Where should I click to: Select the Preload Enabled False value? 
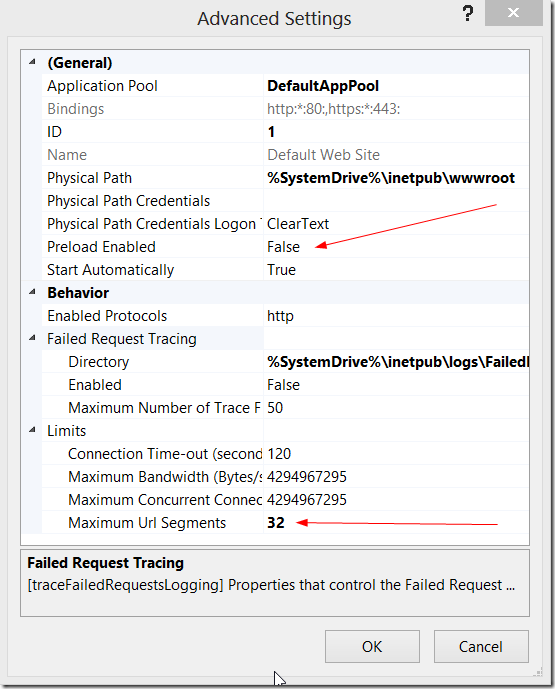[283, 247]
